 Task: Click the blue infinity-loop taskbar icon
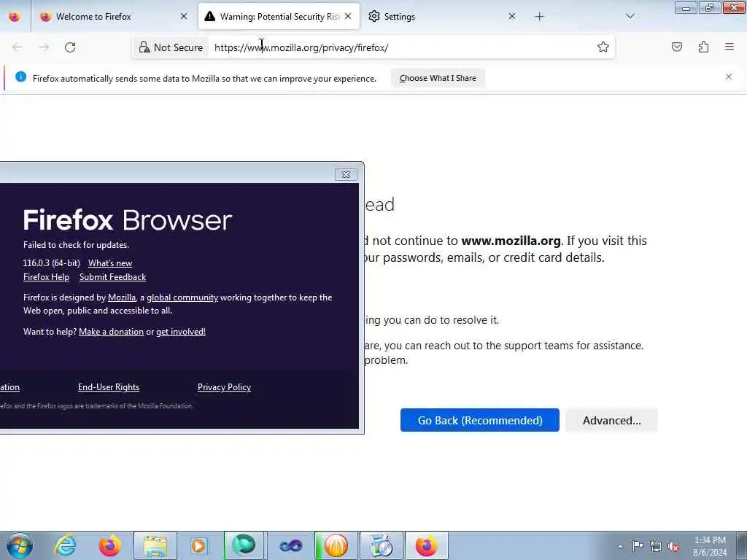pyautogui.click(x=290, y=545)
